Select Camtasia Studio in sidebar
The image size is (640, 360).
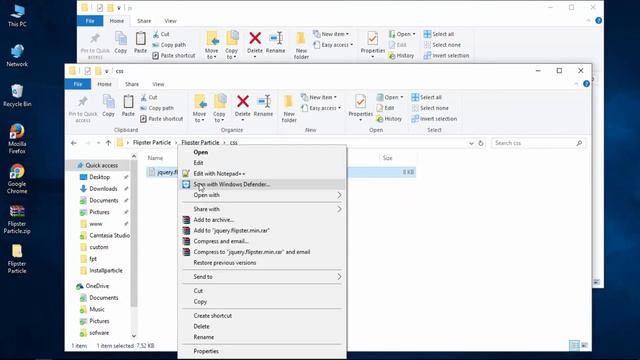point(104,236)
